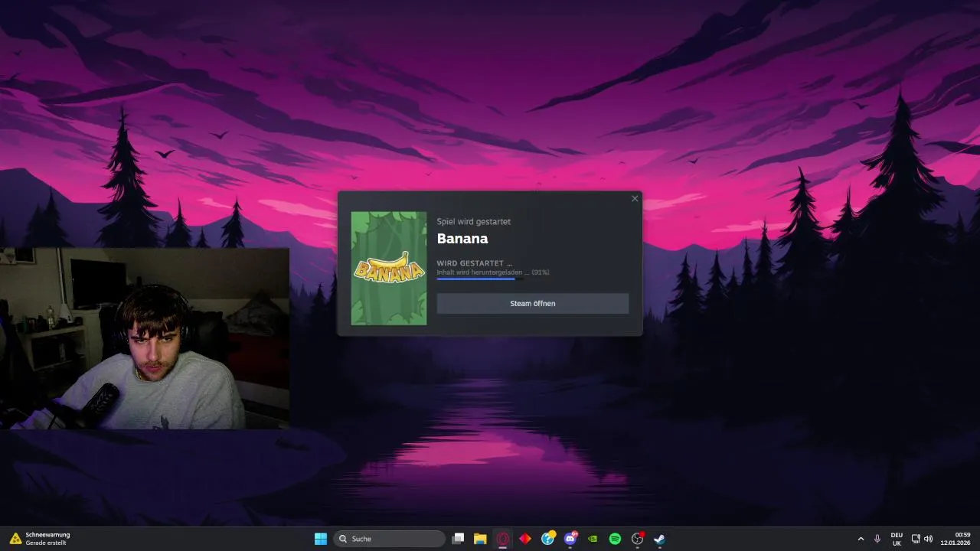Open the Windows Start menu

[x=321, y=539]
